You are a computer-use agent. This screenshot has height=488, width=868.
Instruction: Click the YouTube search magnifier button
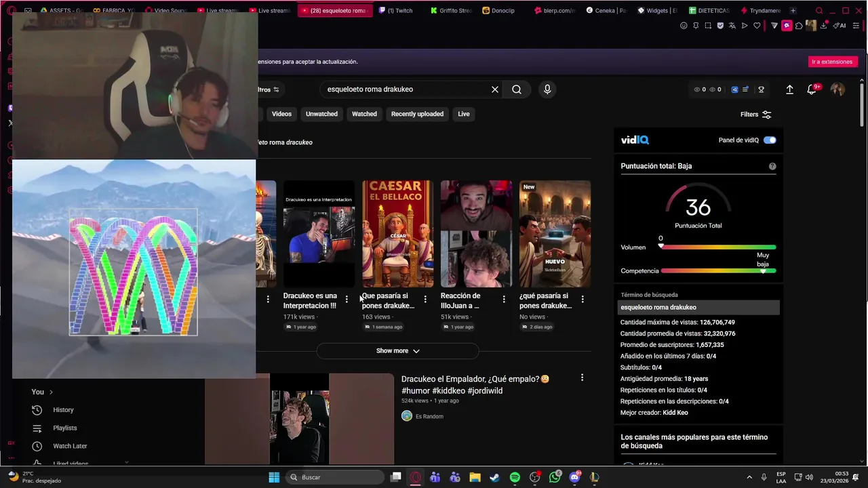coord(517,89)
